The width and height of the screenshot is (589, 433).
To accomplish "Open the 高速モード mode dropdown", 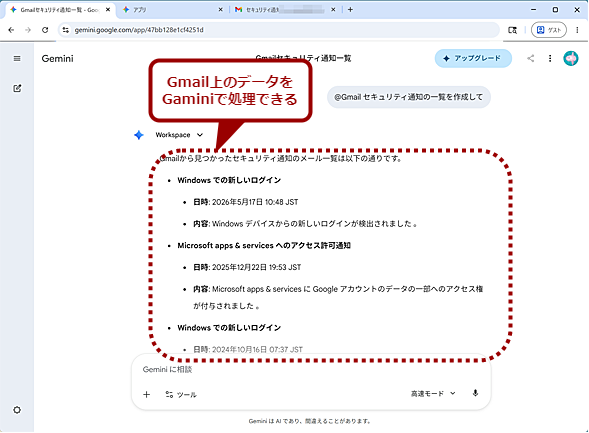I will point(433,394).
